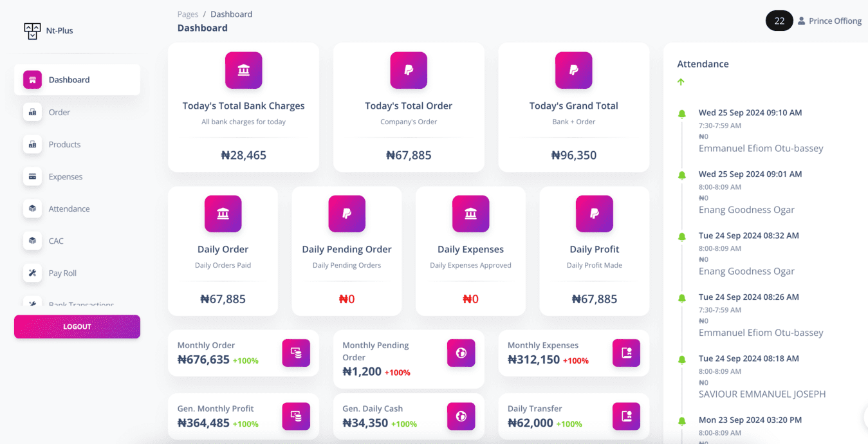The image size is (868, 444).
Task: Click the Order sidebar icon
Action: [32, 112]
